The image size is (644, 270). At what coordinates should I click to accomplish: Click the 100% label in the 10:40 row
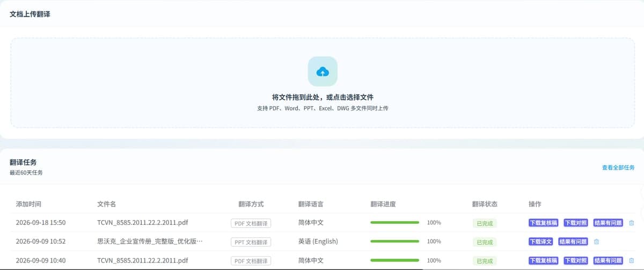coord(434,260)
